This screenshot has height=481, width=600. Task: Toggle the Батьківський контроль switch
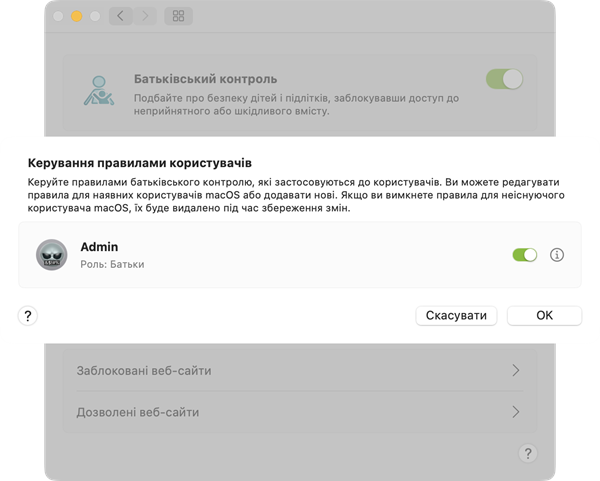504,79
